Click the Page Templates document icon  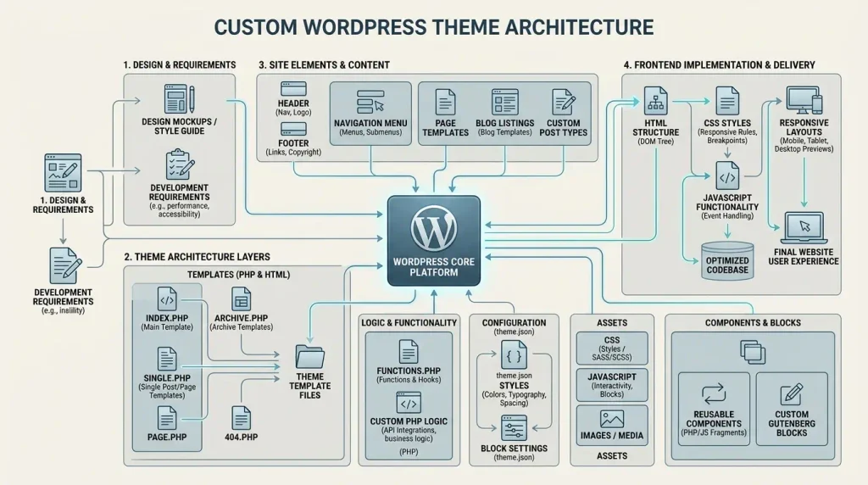[x=445, y=103]
